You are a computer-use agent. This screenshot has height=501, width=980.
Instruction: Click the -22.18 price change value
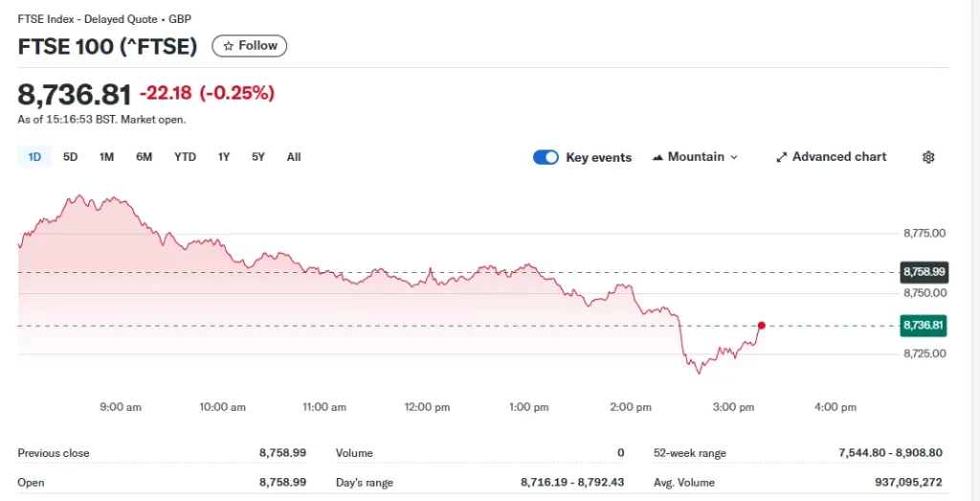coord(167,94)
